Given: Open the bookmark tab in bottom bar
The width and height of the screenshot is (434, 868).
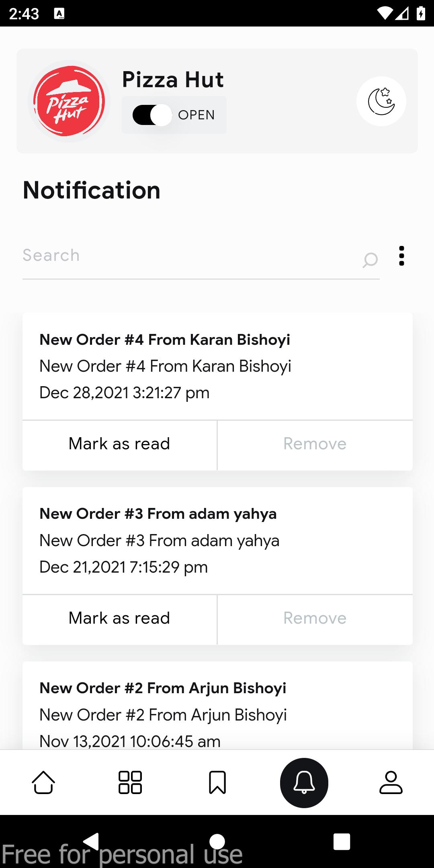Looking at the screenshot, I should click(x=217, y=782).
